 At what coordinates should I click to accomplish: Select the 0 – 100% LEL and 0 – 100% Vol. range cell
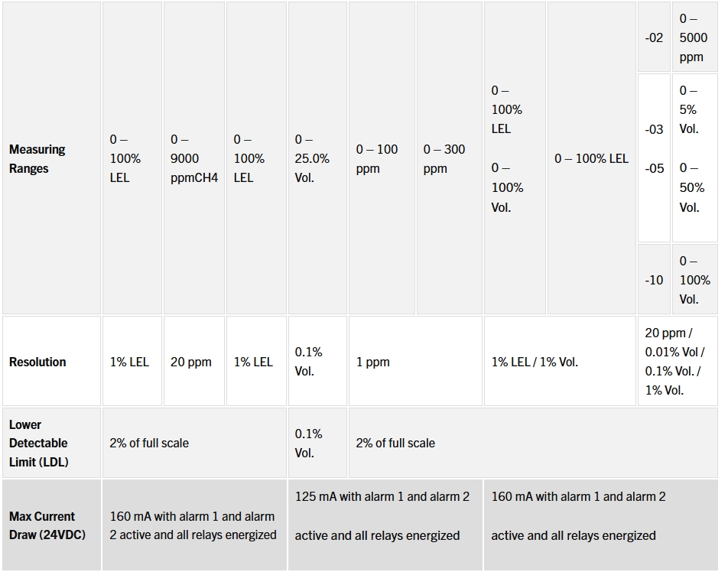pyautogui.click(x=514, y=158)
